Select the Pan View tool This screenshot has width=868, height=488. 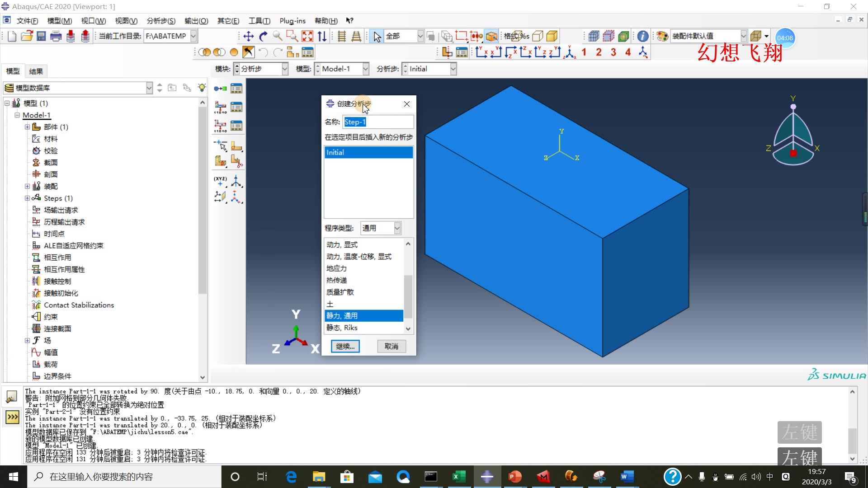(x=248, y=36)
